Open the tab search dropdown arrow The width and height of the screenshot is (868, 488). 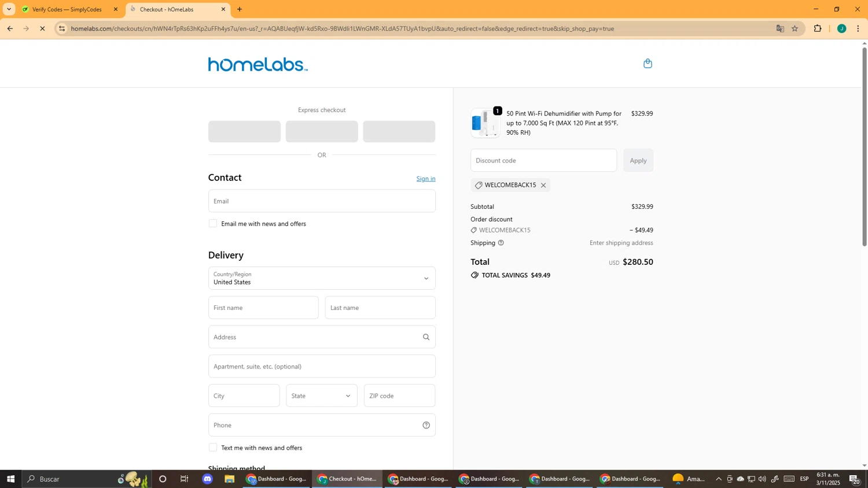click(x=9, y=9)
